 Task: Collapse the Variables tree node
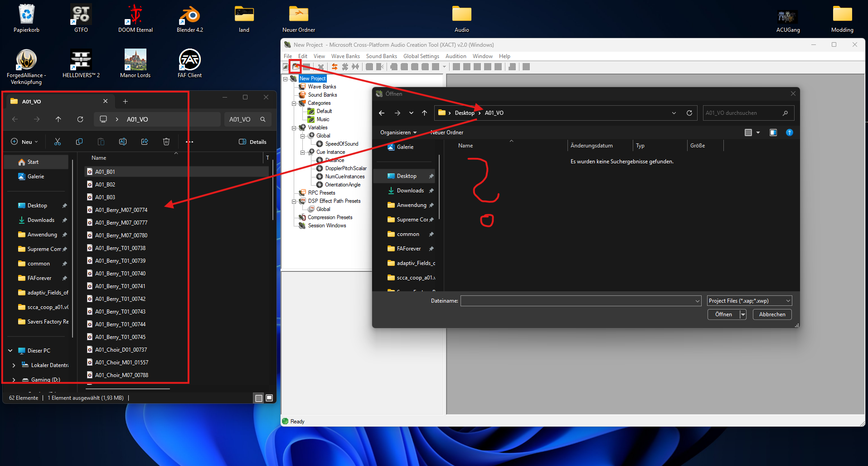294,128
